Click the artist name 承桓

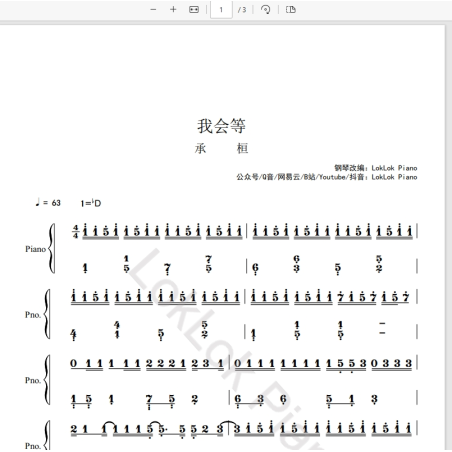(221, 148)
